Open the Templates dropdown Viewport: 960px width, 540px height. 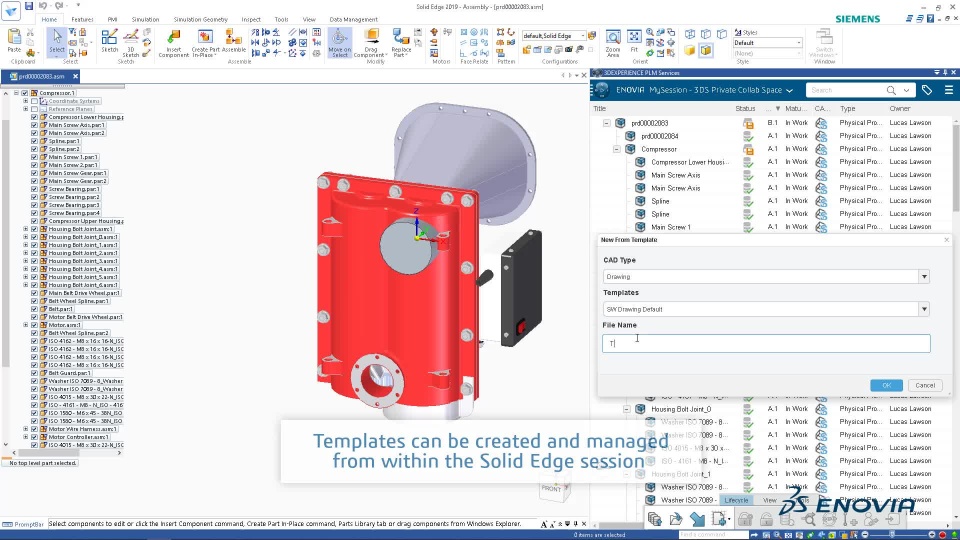[924, 309]
